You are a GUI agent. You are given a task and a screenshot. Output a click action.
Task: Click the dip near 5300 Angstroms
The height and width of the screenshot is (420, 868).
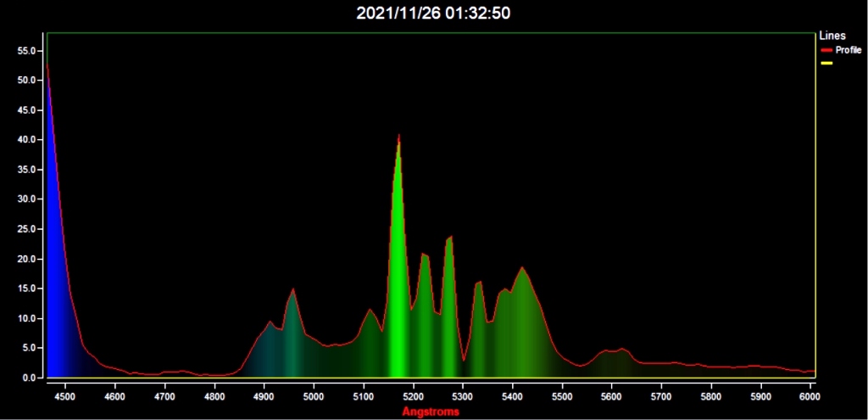(x=464, y=360)
